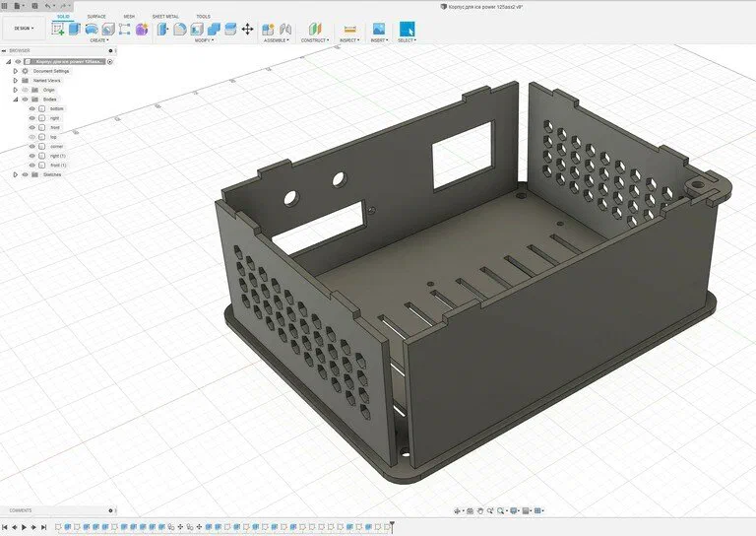This screenshot has height=536, width=756.
Task: Click the Save icon
Action: pos(34,6)
